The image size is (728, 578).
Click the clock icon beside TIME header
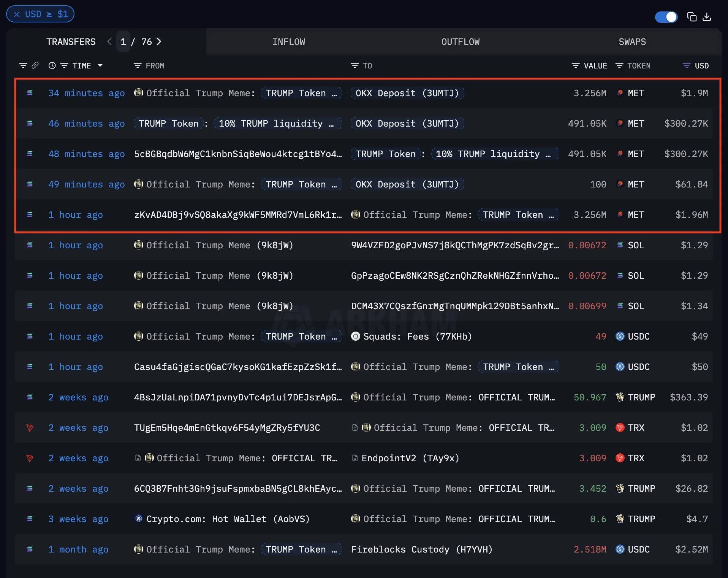[x=52, y=65]
